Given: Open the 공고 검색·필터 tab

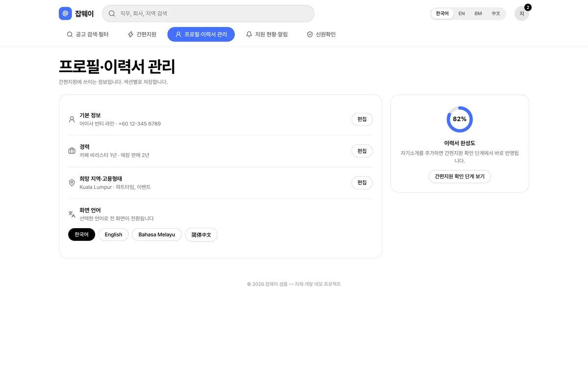Looking at the screenshot, I should pyautogui.click(x=88, y=34).
